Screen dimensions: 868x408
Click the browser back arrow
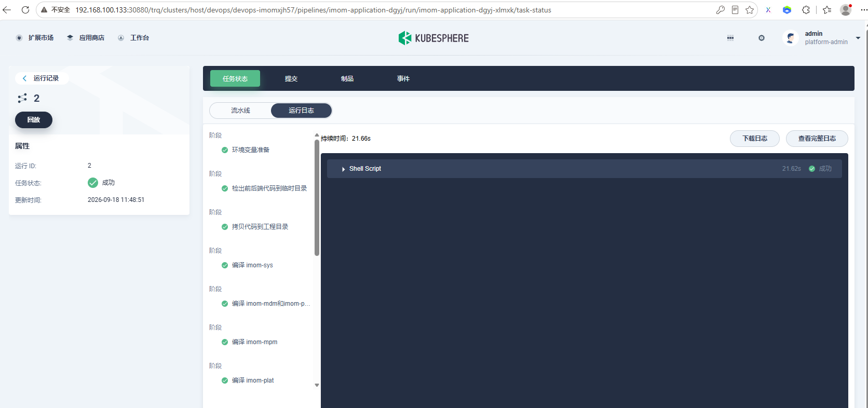7,10
